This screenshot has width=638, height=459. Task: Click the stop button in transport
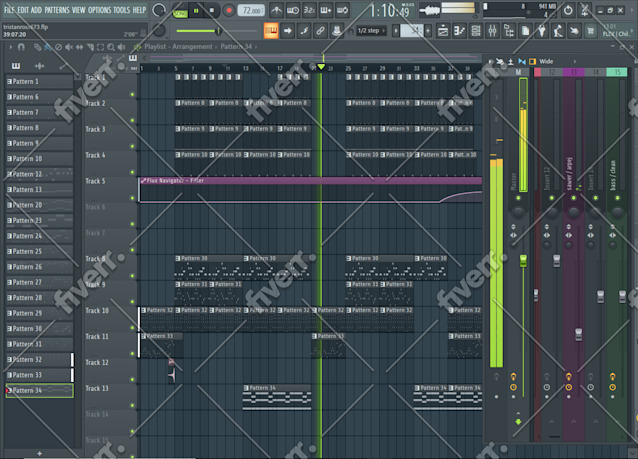(x=212, y=11)
